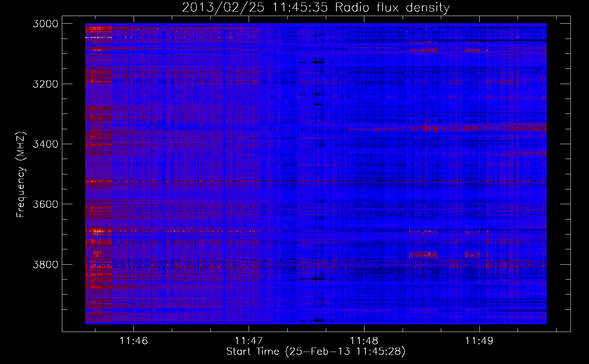Click the 3600 frequency tick label
Viewport: 589px width, 364px height.
pos(46,204)
